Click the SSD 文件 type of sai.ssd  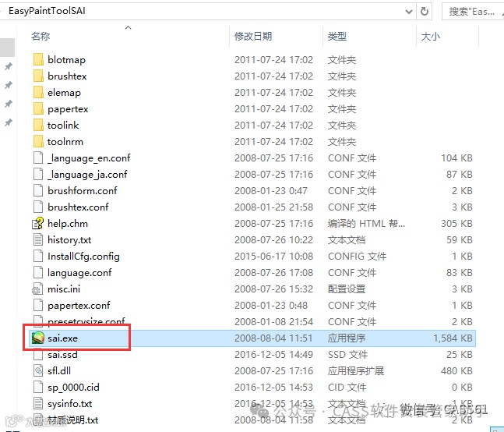pyautogui.click(x=347, y=355)
